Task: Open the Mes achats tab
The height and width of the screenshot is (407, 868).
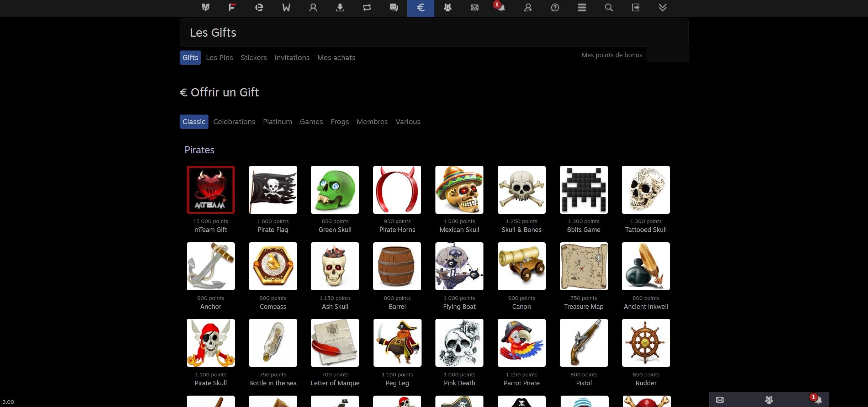Action: (336, 58)
